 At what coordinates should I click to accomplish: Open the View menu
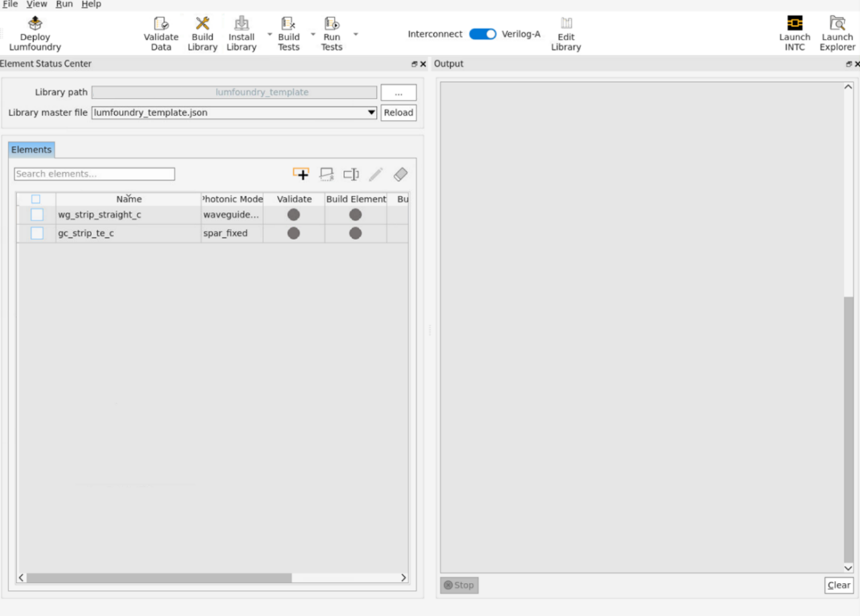coord(37,4)
